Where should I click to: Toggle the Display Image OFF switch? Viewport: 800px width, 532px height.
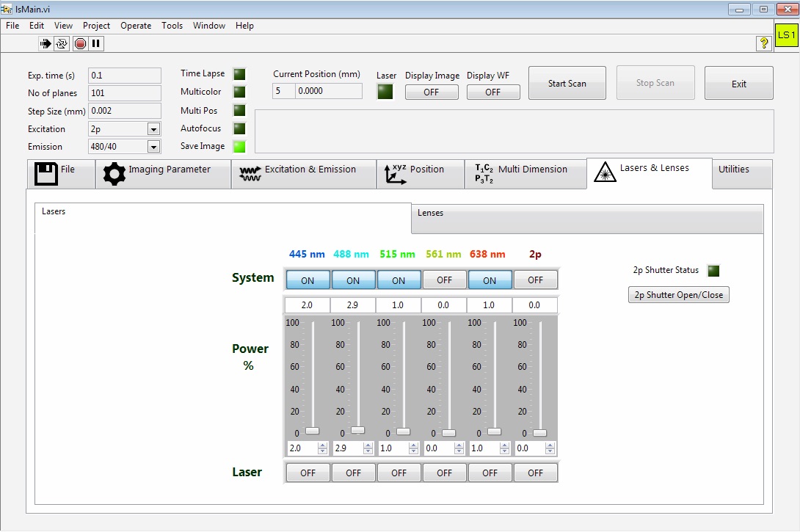point(432,92)
